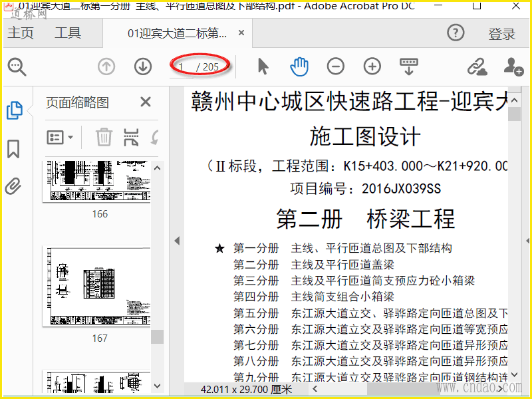The image size is (532, 399).
Task: Click the 第二册 桥梁工程 heading
Action: click(365, 219)
